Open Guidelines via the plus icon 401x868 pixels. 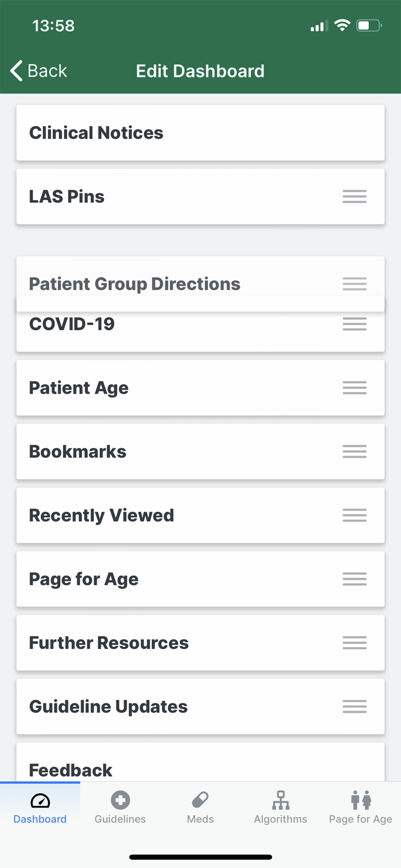pyautogui.click(x=120, y=800)
